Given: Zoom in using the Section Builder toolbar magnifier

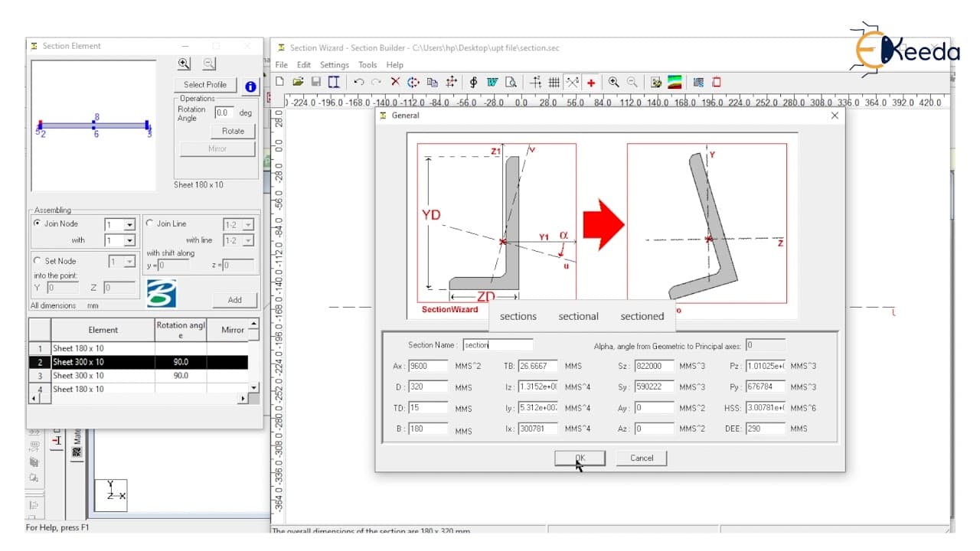Looking at the screenshot, I should pyautogui.click(x=613, y=82).
